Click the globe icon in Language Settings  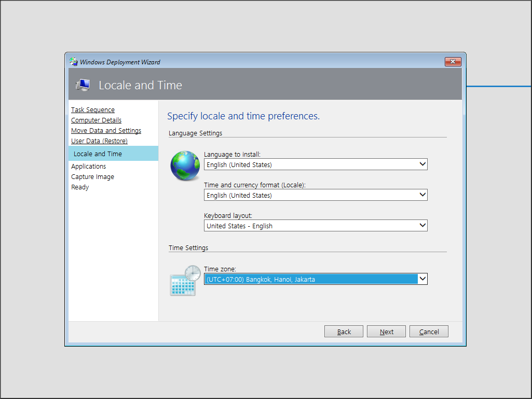185,166
